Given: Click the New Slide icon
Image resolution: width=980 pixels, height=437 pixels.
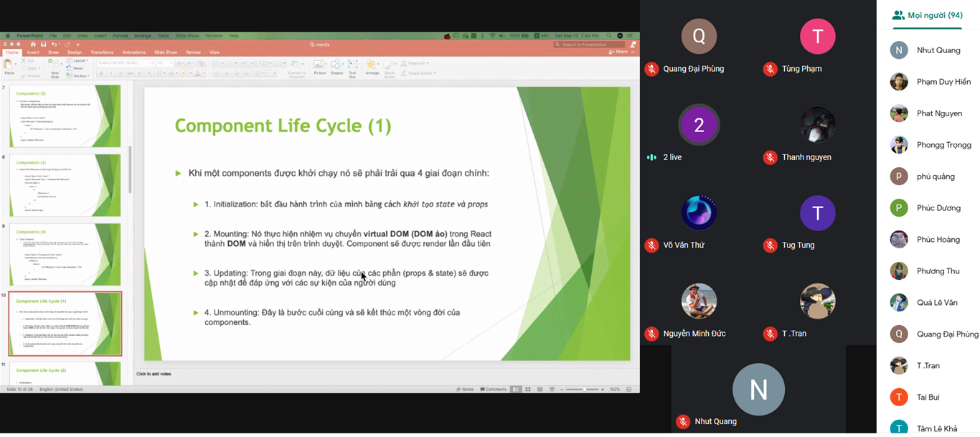Looking at the screenshot, I should click(55, 67).
